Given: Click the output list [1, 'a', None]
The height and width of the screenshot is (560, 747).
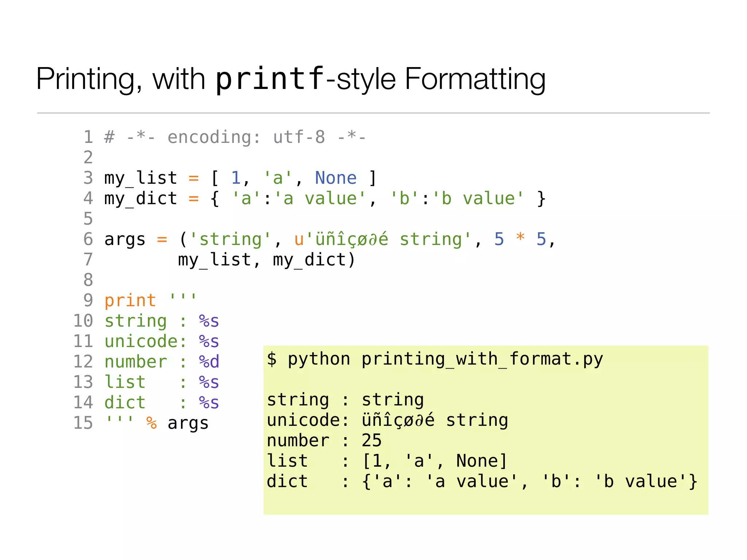Looking at the screenshot, I should pyautogui.click(x=434, y=461).
